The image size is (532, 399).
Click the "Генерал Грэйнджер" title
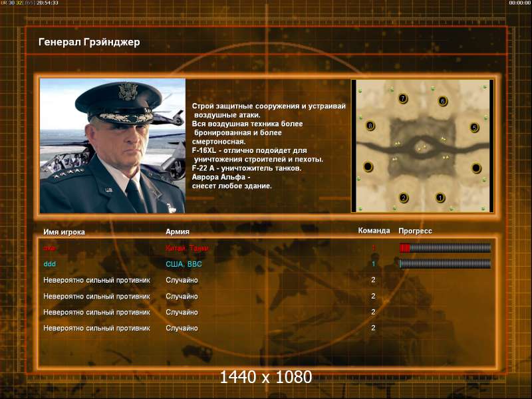(89, 42)
